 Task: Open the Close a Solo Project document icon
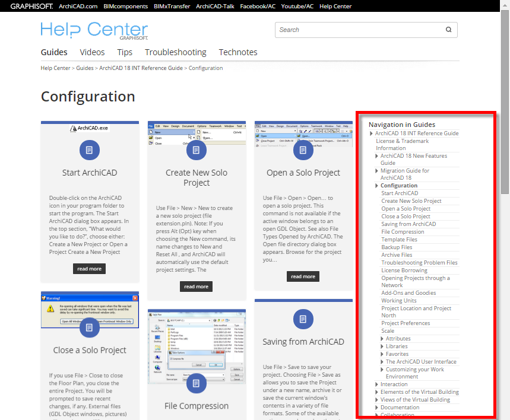coord(90,327)
